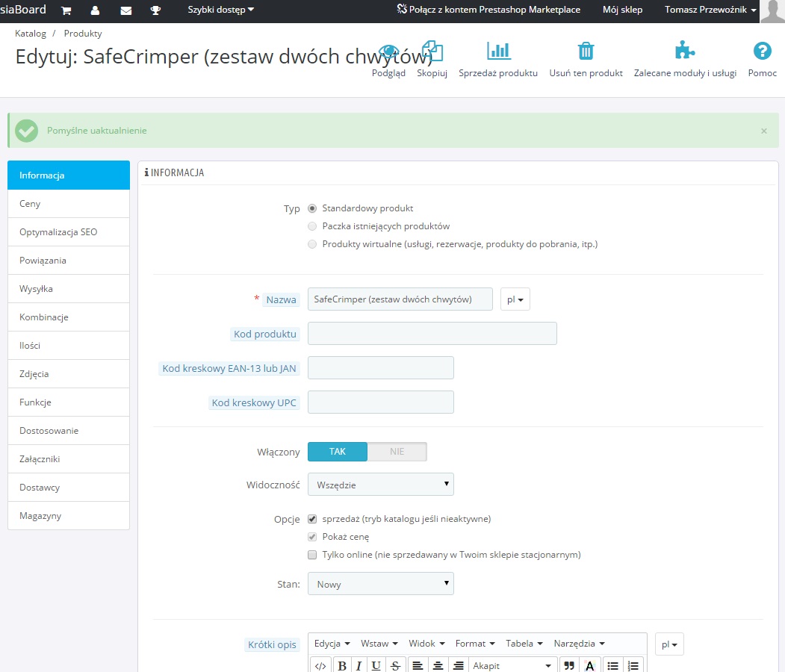
Task: Open orders via the shopping cart icon
Action: coord(66,10)
